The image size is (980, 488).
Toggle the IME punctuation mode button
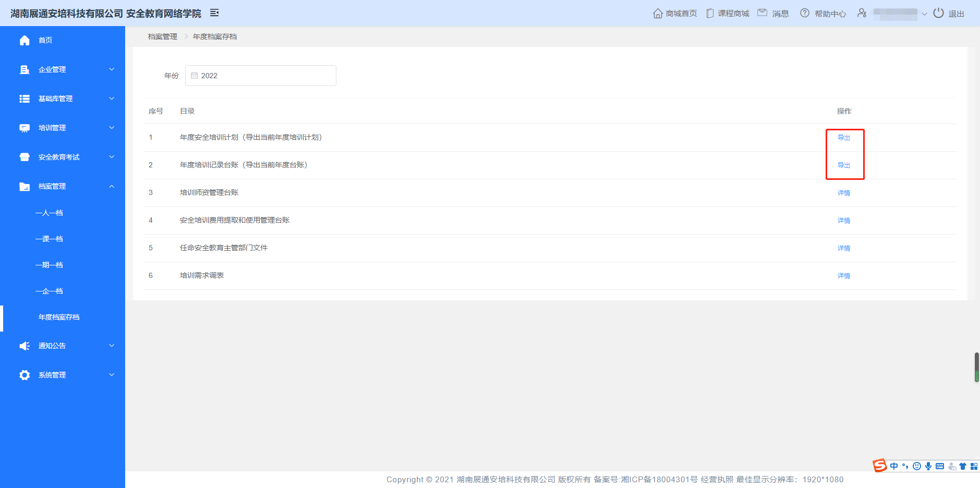(x=905, y=466)
